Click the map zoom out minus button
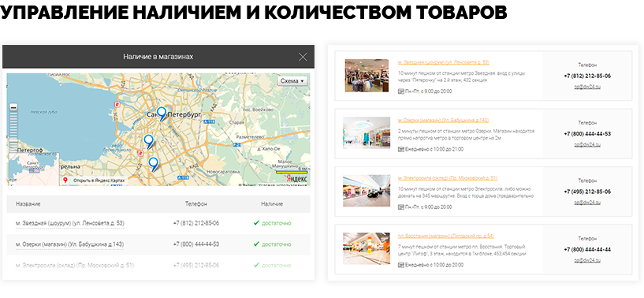 click(13, 107)
